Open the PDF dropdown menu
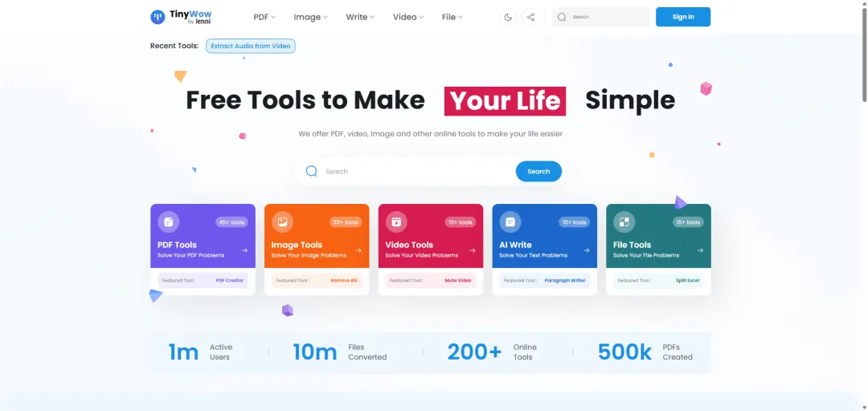The width and height of the screenshot is (868, 411). 264,17
